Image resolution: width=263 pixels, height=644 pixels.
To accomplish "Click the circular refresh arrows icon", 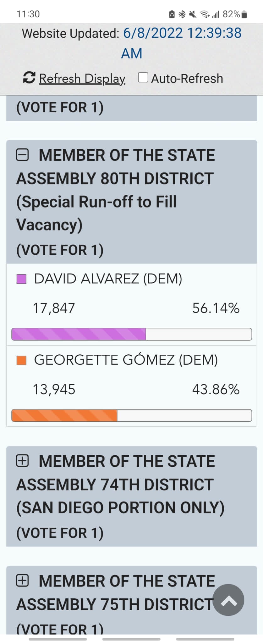I will coord(29,78).
